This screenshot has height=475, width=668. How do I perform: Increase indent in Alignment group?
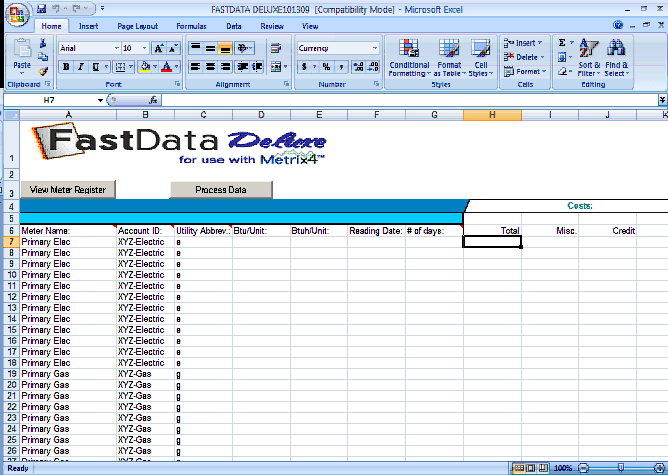[257, 67]
